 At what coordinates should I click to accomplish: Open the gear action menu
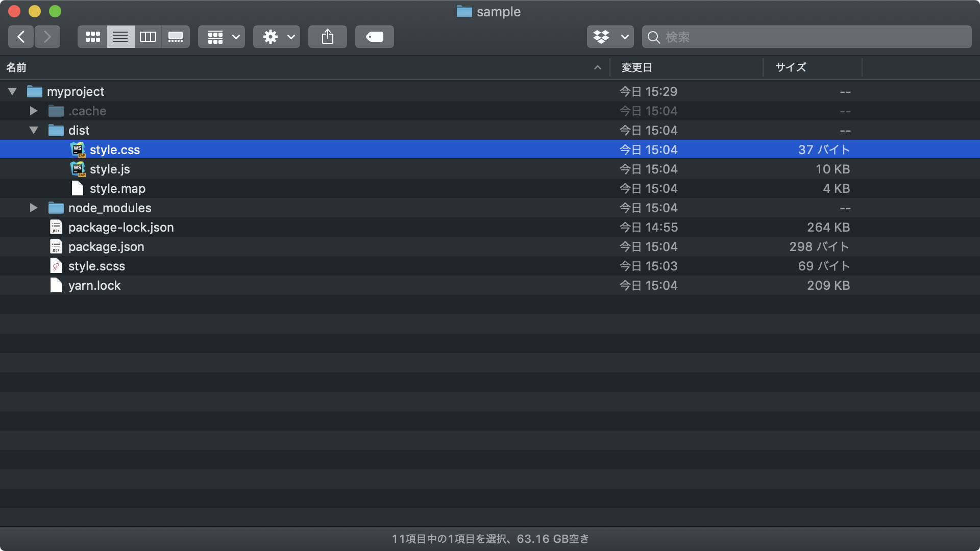click(277, 37)
